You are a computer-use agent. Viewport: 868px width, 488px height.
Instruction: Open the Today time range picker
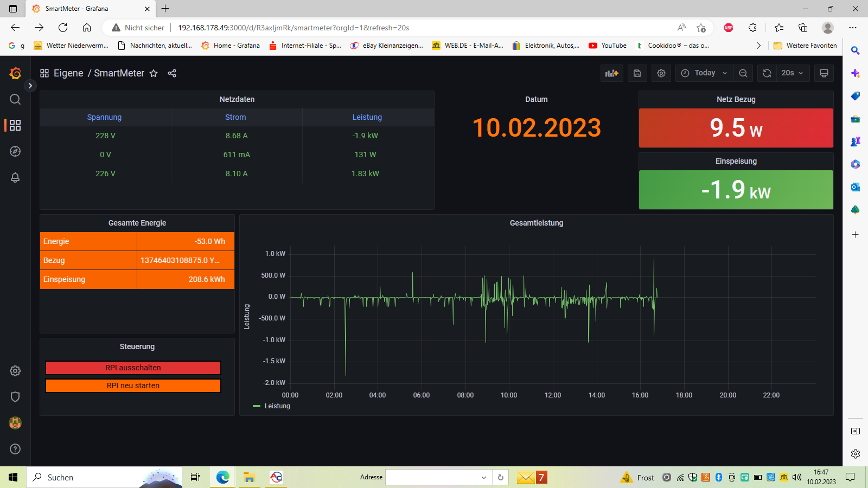tap(704, 73)
